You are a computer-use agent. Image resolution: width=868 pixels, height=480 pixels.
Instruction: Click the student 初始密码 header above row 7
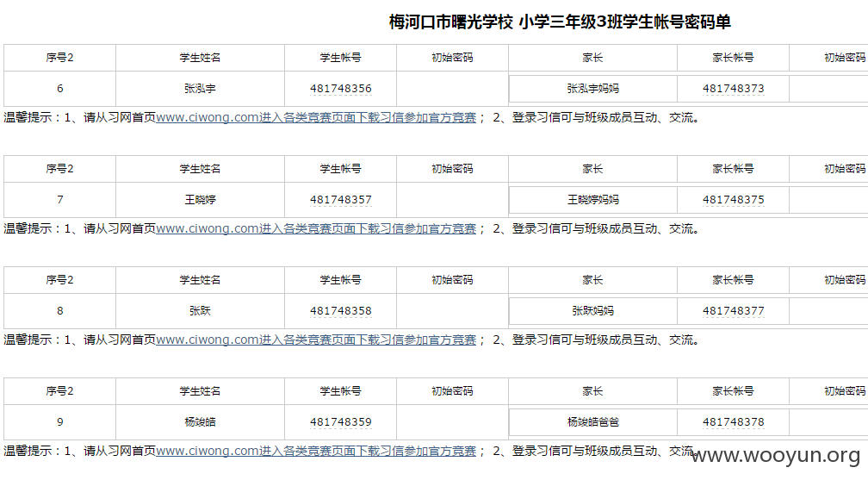452,169
